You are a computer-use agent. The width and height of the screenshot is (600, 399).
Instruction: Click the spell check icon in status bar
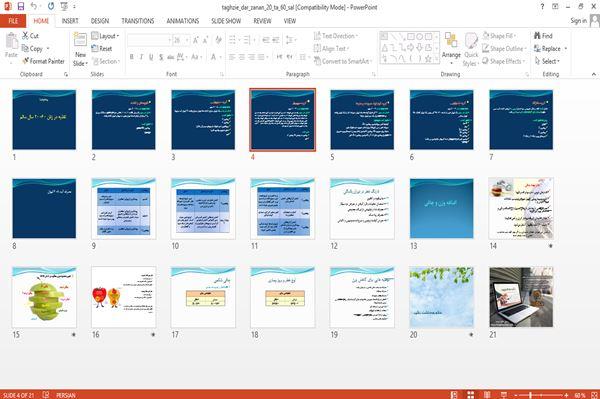46,395
